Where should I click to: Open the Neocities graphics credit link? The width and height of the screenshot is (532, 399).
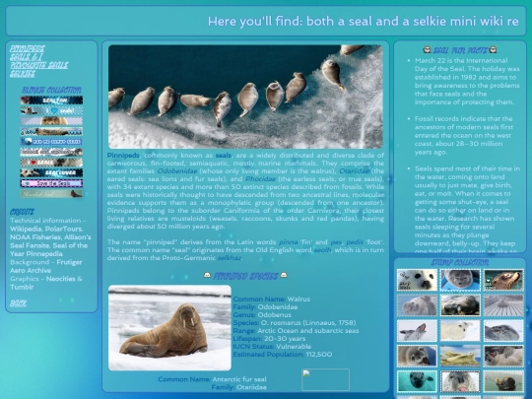[x=61, y=279]
